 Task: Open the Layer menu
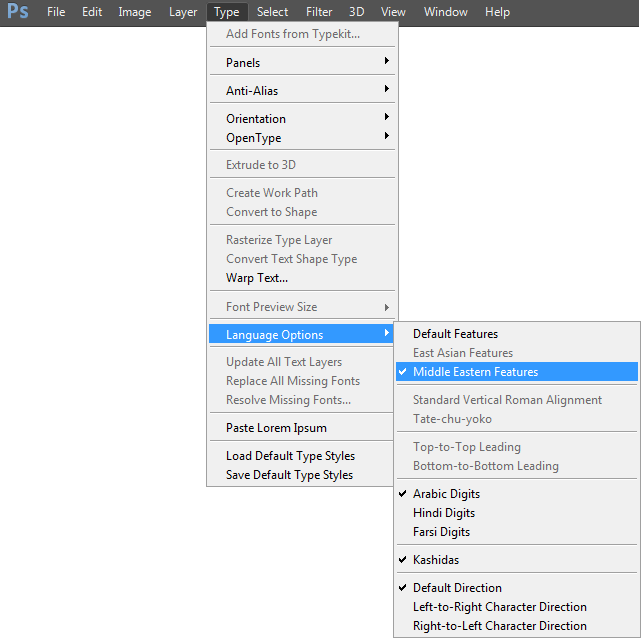[x=183, y=12]
